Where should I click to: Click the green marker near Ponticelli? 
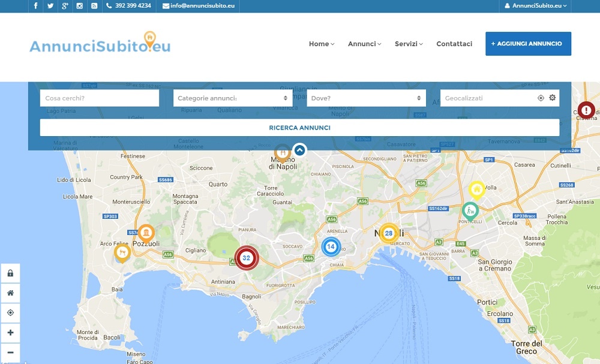pos(470,212)
